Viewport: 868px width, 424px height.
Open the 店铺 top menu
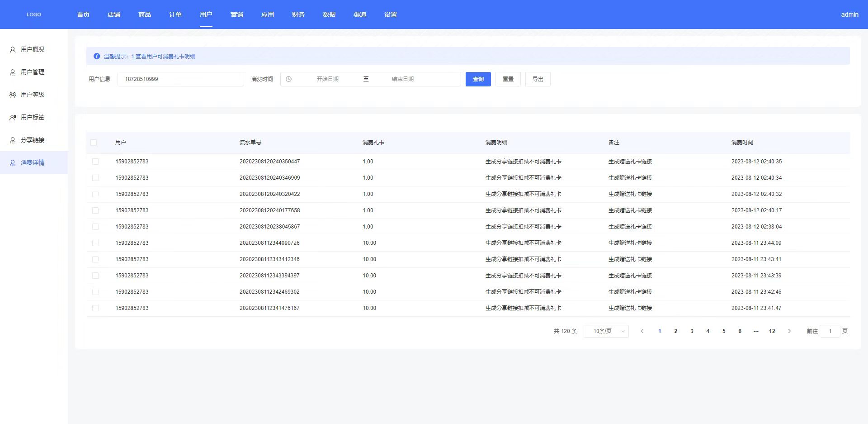tap(114, 14)
